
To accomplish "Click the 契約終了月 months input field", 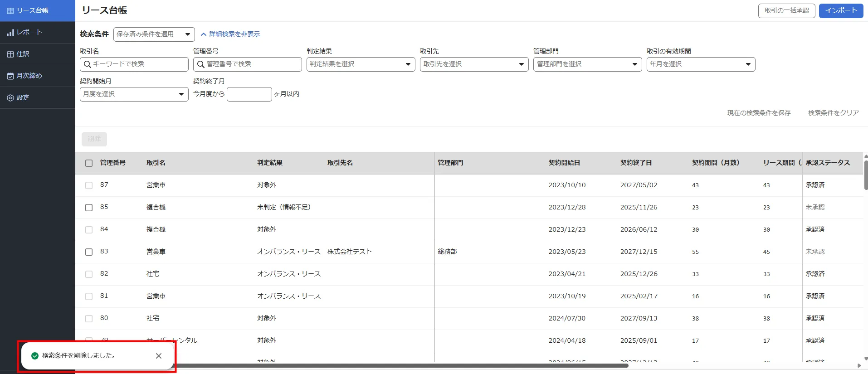I will coord(249,94).
